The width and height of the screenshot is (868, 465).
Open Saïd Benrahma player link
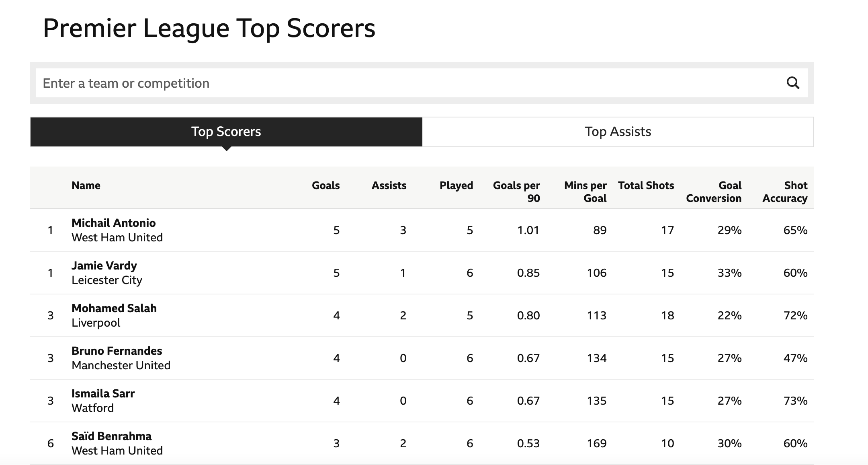coord(112,436)
